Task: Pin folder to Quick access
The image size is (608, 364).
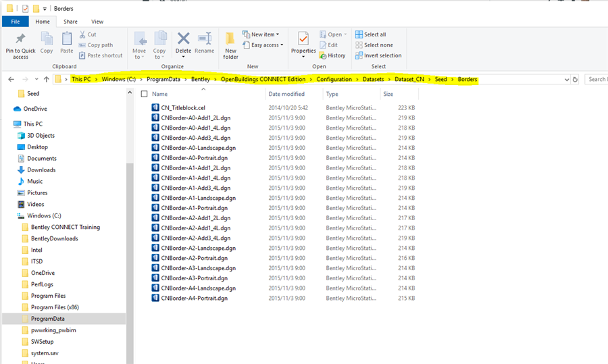Action: [20, 46]
